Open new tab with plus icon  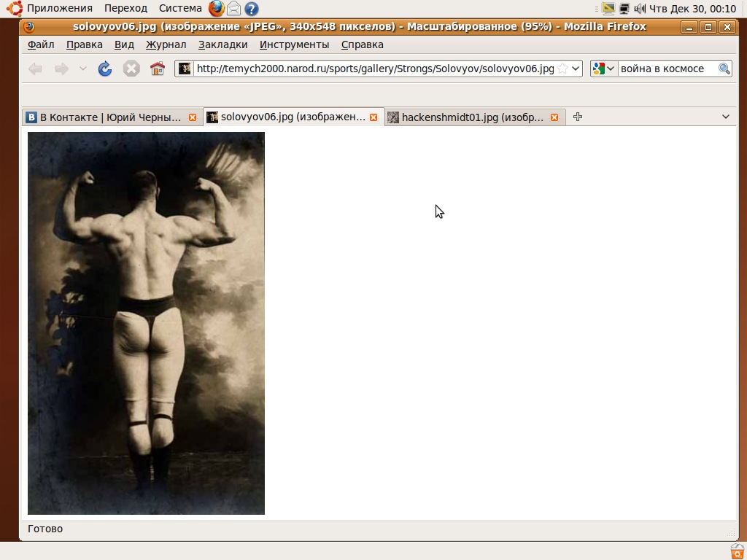578,117
